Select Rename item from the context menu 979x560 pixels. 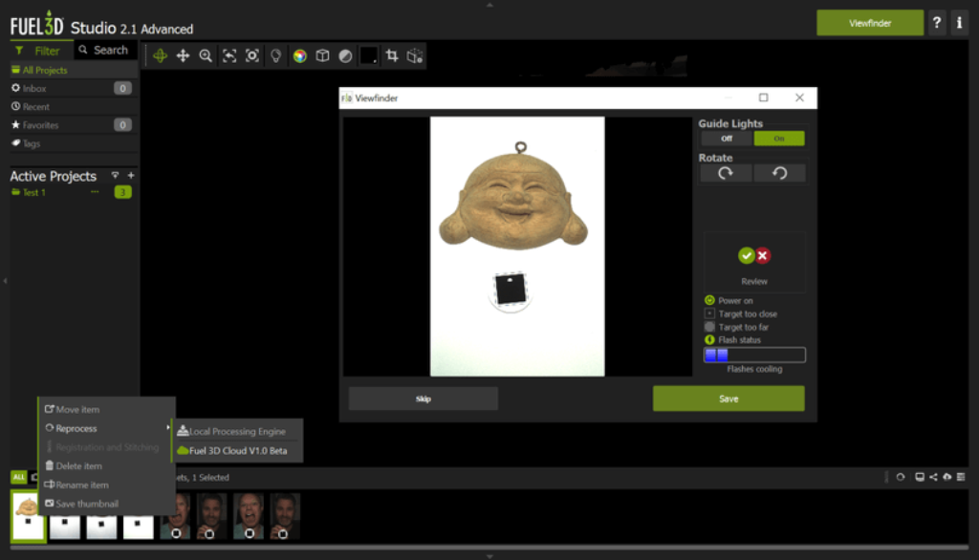pos(79,485)
